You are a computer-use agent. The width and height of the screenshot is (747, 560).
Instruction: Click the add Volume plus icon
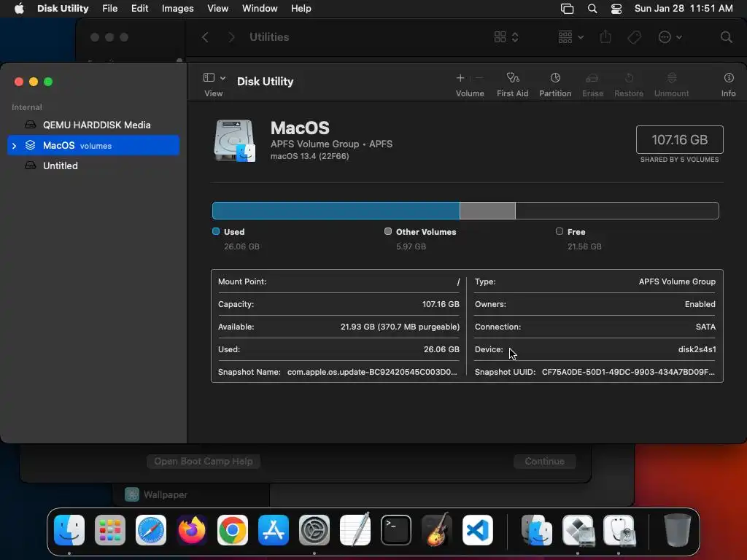(x=460, y=78)
